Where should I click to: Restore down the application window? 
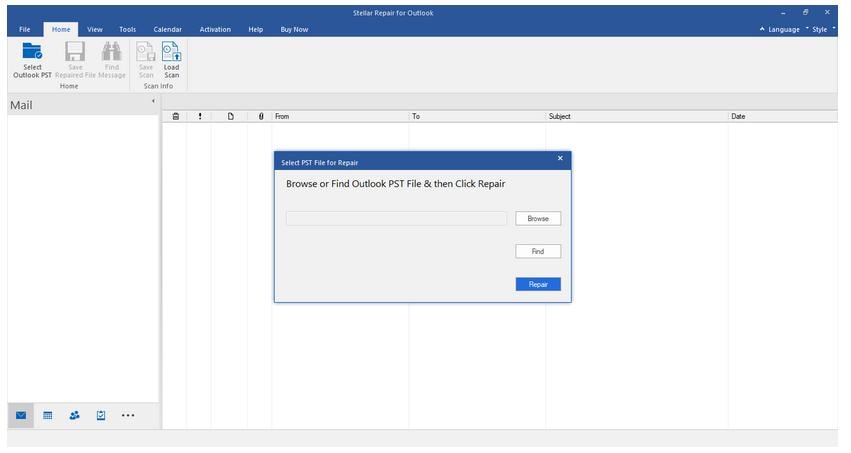point(805,12)
